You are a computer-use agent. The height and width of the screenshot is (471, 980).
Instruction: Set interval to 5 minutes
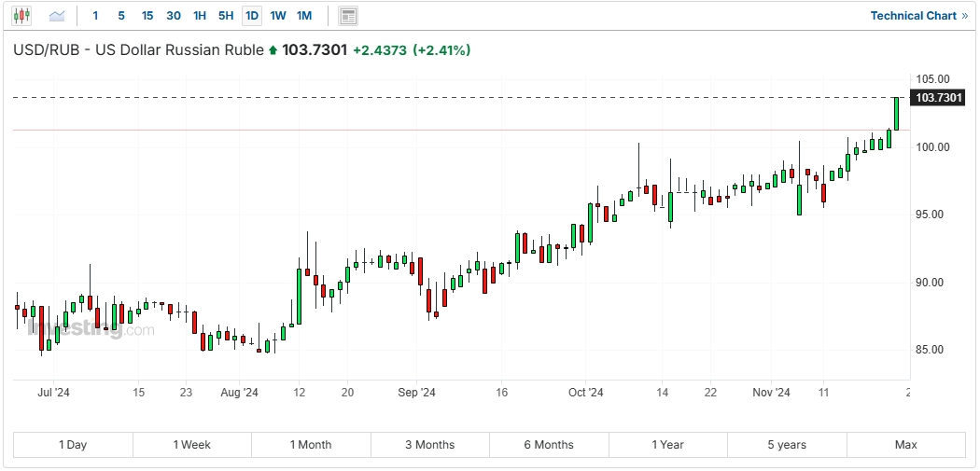point(121,16)
